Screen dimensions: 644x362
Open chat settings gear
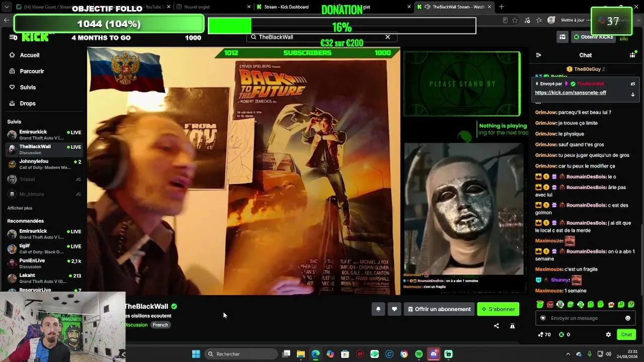[x=608, y=335]
